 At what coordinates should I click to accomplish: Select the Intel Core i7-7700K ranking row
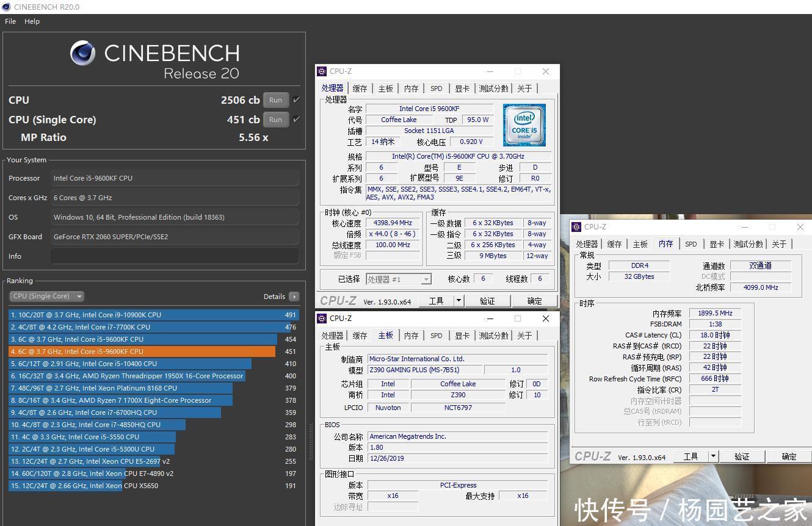click(154, 327)
